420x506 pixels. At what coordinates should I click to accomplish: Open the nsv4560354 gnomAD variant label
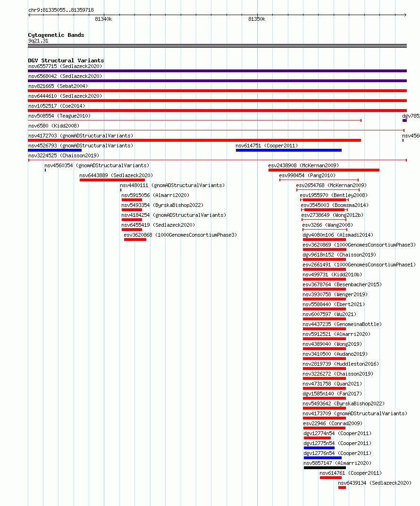(97, 165)
